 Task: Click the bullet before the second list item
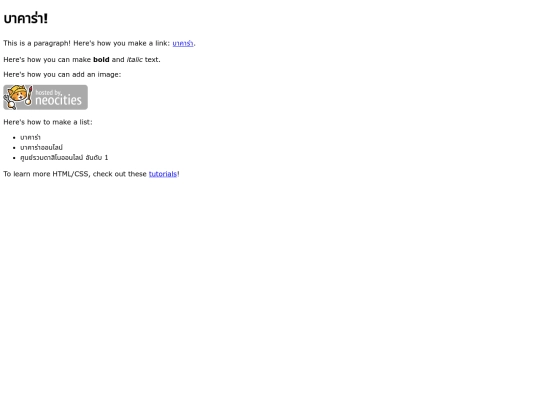pyautogui.click(x=14, y=148)
